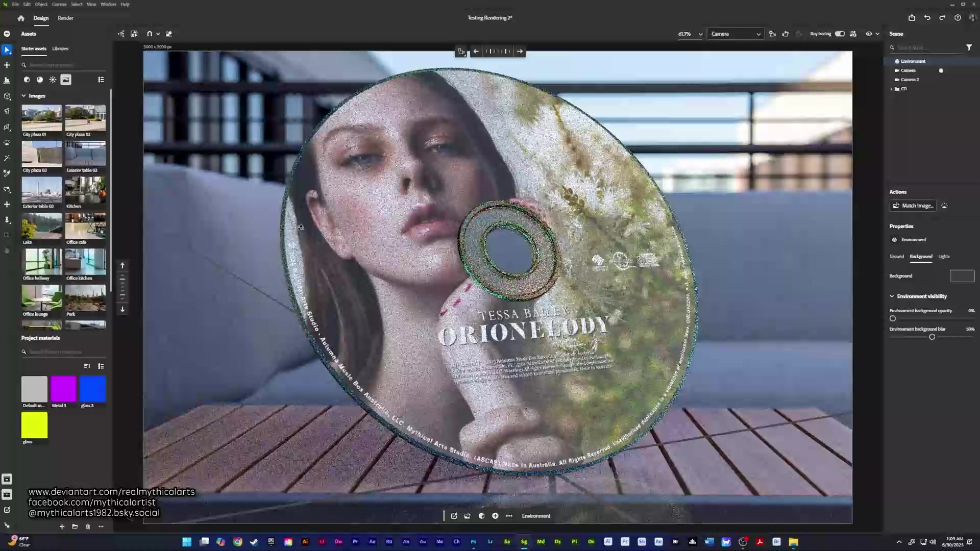Switch to the Render tab
This screenshot has width=980, height=551.
(x=65, y=18)
